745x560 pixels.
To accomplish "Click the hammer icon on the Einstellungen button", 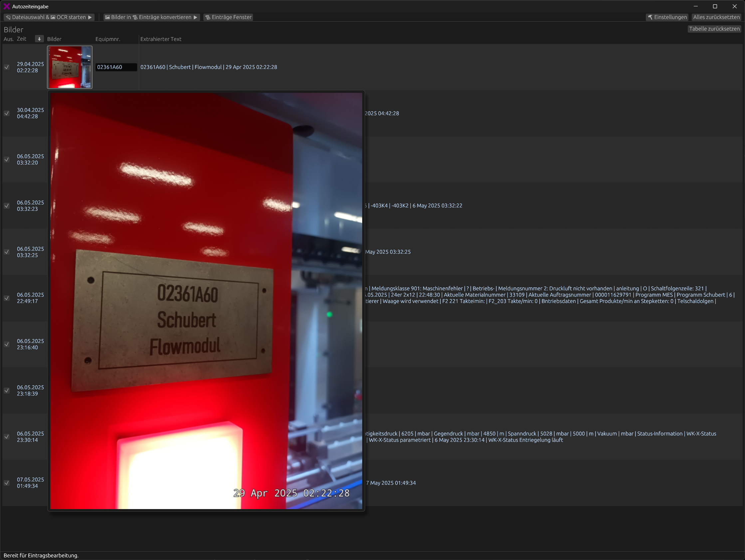I will 650,17.
